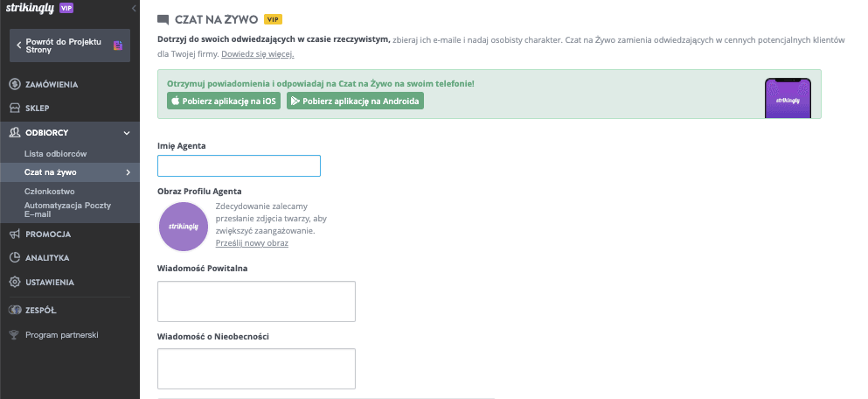Focus the Wiadomość Powitalna text area
The width and height of the screenshot is (868, 399).
[256, 302]
